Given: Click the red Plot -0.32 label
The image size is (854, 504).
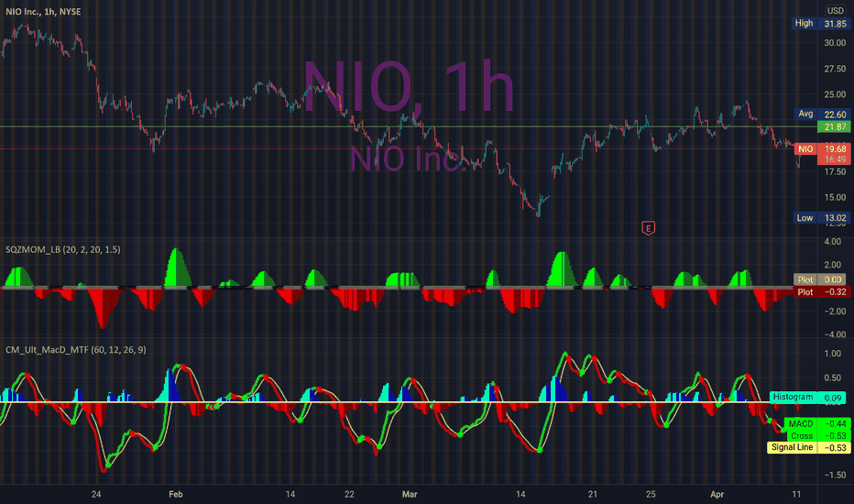Looking at the screenshot, I should (x=822, y=292).
